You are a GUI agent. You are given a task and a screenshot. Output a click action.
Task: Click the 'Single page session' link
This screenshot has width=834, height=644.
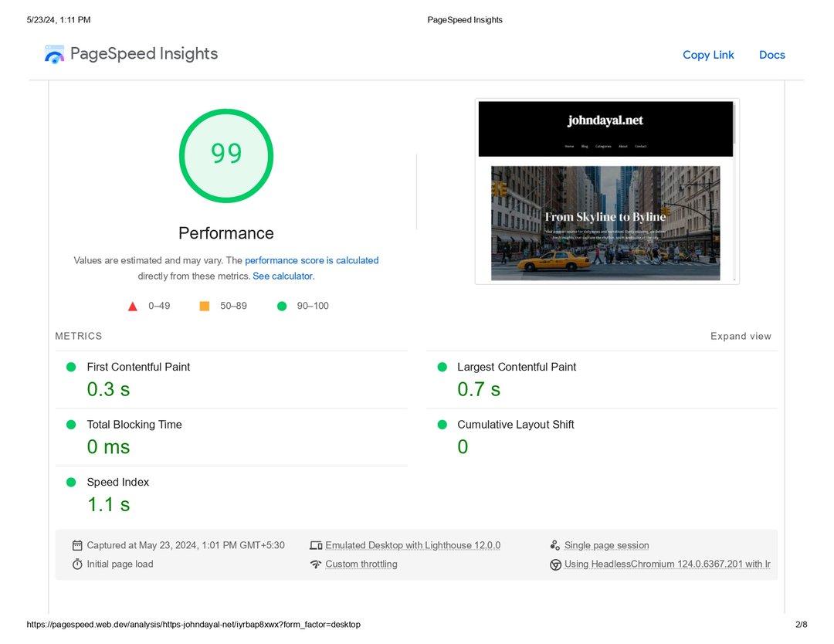[606, 545]
